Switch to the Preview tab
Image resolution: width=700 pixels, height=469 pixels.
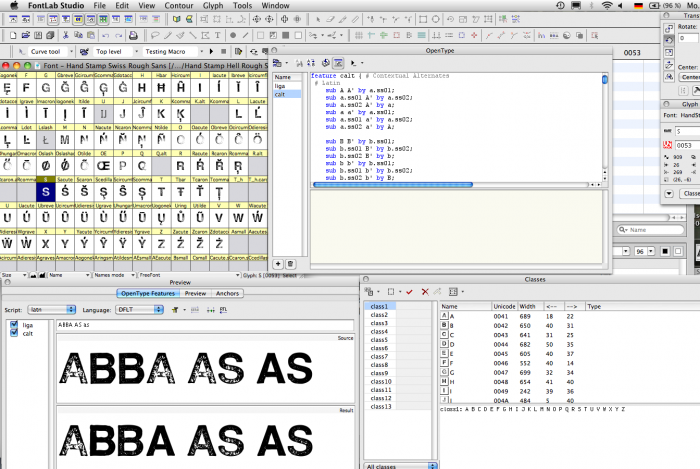[x=195, y=294]
